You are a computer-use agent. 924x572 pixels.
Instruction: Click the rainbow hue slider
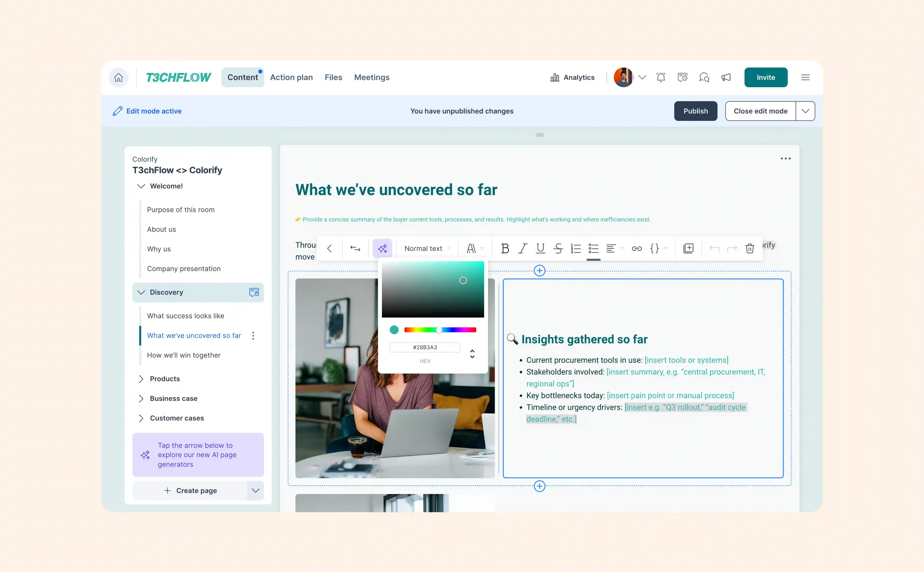pos(440,330)
